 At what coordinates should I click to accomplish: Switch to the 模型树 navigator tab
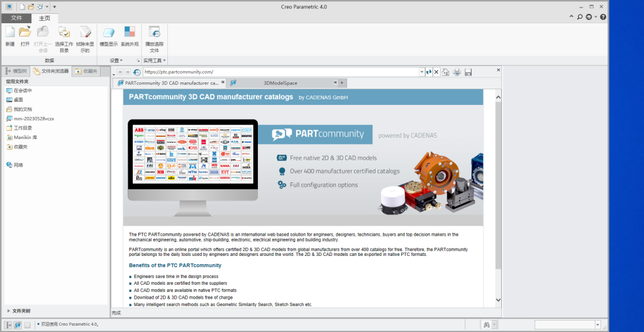click(16, 71)
